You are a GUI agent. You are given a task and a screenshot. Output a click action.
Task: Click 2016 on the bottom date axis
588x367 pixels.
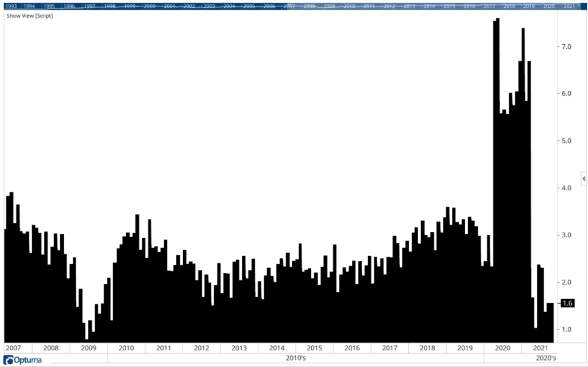click(352, 348)
